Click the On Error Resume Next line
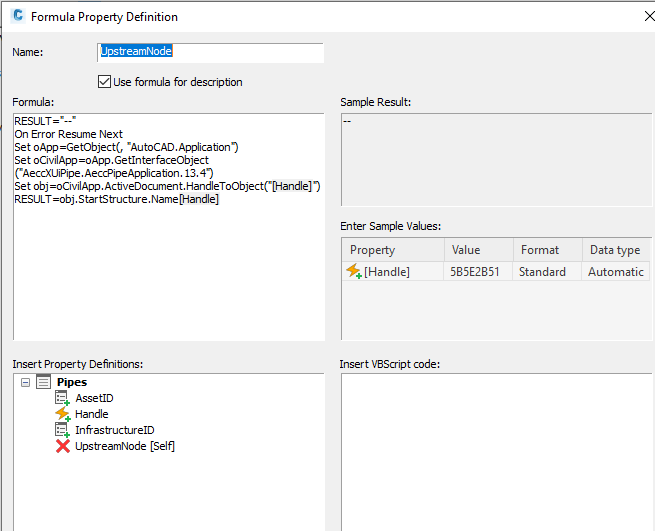Viewport: 655px width, 531px height. (69, 134)
